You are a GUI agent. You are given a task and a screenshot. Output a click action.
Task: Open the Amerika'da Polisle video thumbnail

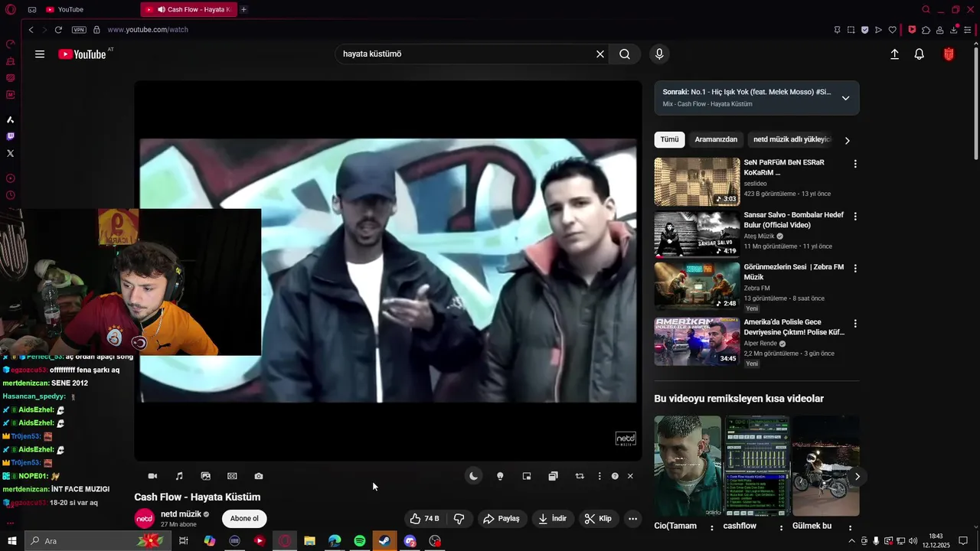[x=697, y=341]
